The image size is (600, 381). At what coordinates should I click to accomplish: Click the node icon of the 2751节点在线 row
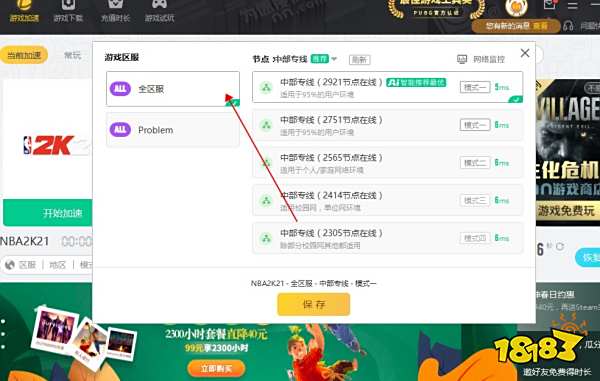click(x=266, y=125)
